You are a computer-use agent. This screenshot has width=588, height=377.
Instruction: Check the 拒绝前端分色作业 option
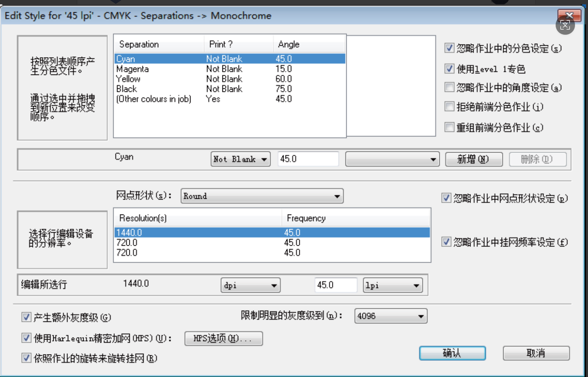coord(449,106)
